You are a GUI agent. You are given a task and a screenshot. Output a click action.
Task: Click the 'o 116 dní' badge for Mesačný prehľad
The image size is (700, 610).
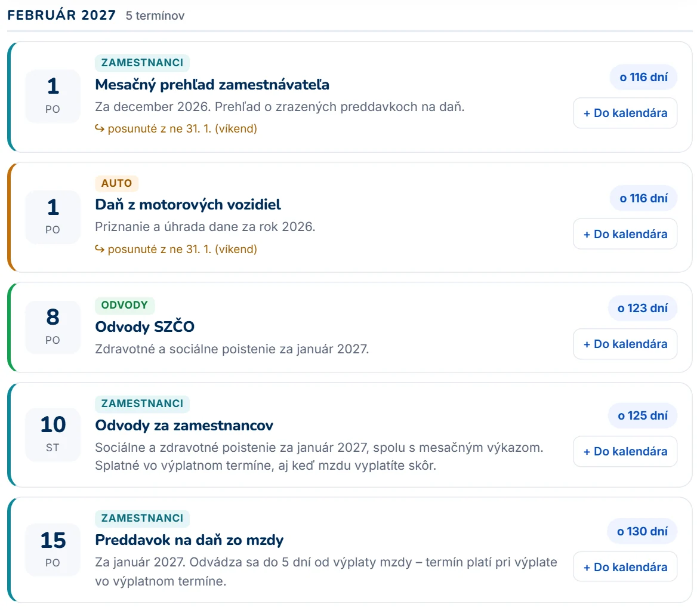point(643,77)
